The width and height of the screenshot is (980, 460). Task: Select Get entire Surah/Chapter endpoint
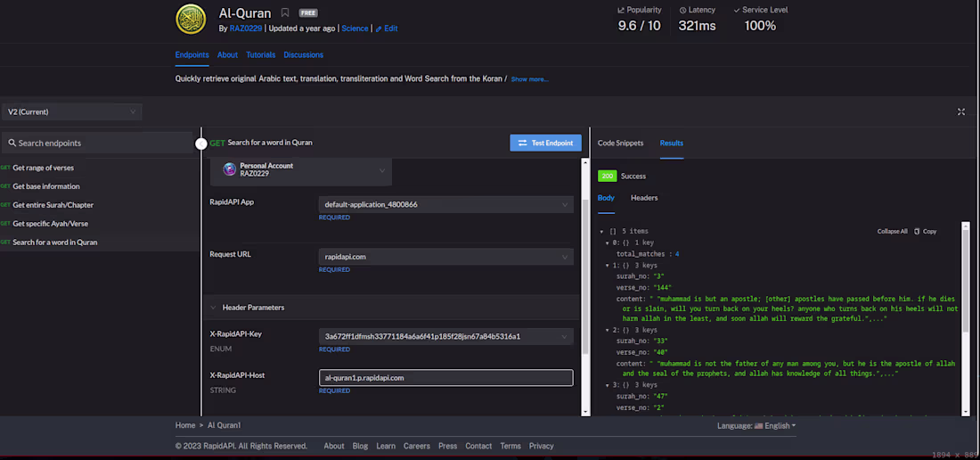point(53,205)
